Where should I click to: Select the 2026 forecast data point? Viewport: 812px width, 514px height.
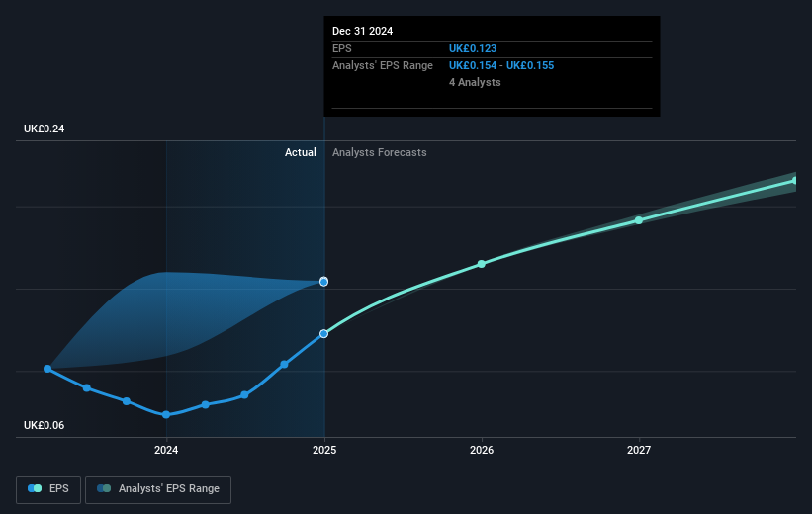[x=481, y=264]
